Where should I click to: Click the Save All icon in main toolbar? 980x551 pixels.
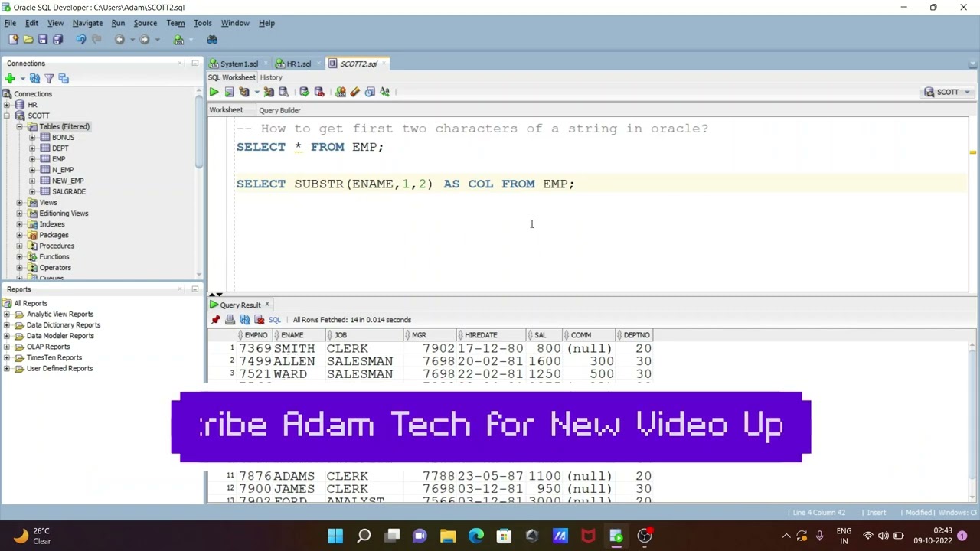click(57, 40)
